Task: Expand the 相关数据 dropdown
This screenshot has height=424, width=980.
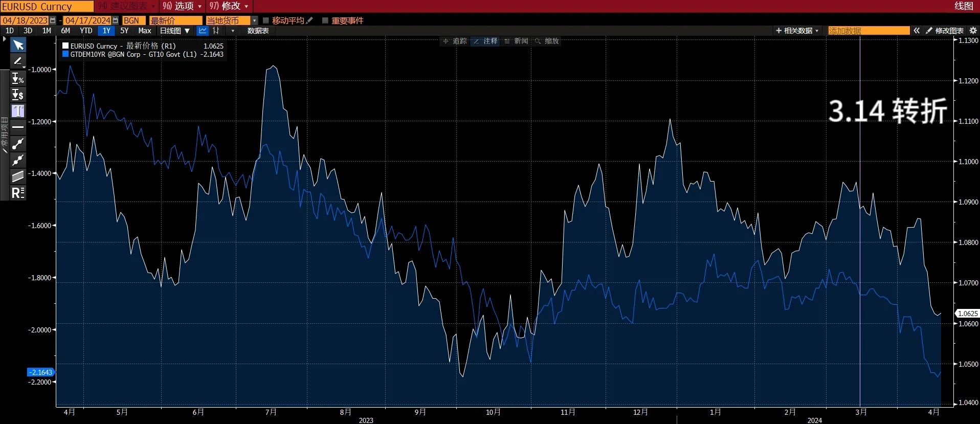Action: coord(797,31)
